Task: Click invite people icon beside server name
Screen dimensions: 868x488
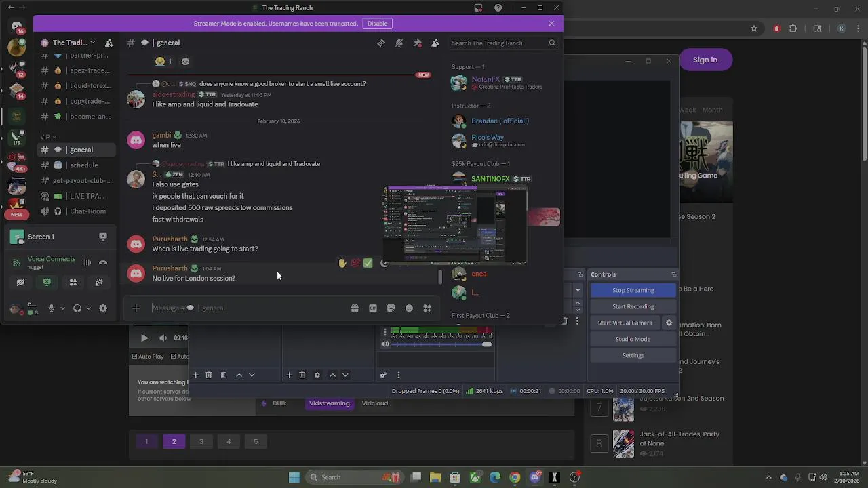Action: tap(109, 43)
